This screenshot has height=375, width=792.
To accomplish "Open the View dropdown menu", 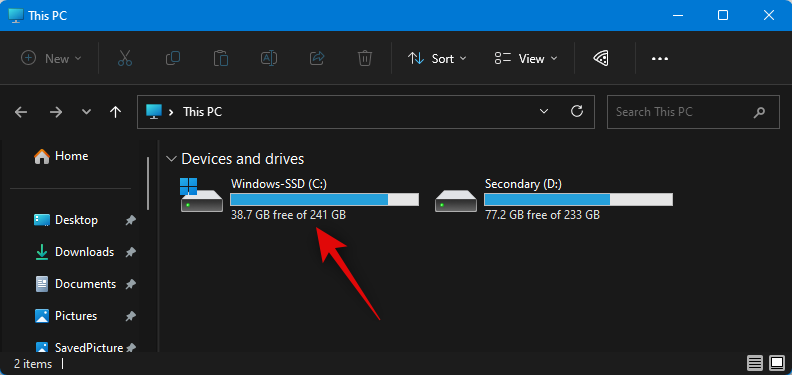I will coord(526,59).
